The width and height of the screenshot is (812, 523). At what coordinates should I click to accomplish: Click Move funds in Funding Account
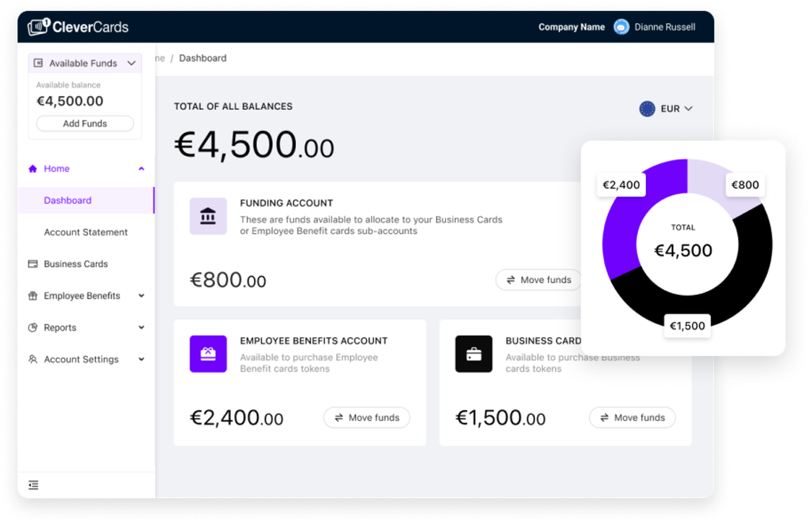(x=538, y=280)
